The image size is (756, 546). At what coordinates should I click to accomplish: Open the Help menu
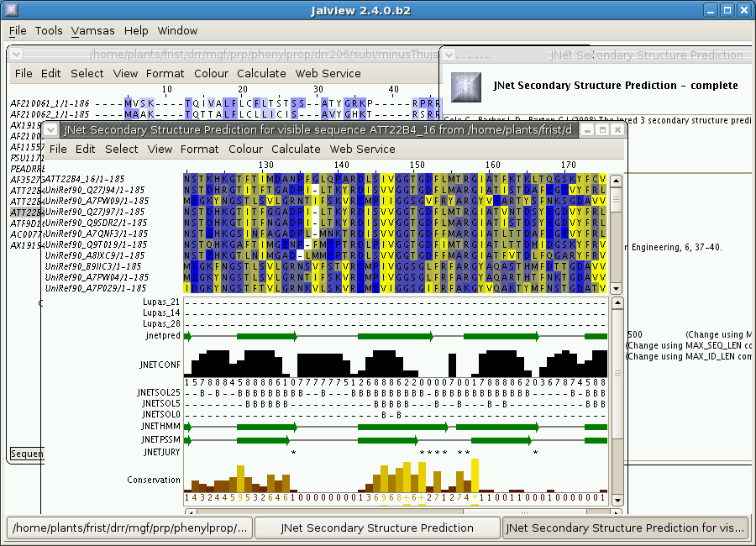(136, 31)
